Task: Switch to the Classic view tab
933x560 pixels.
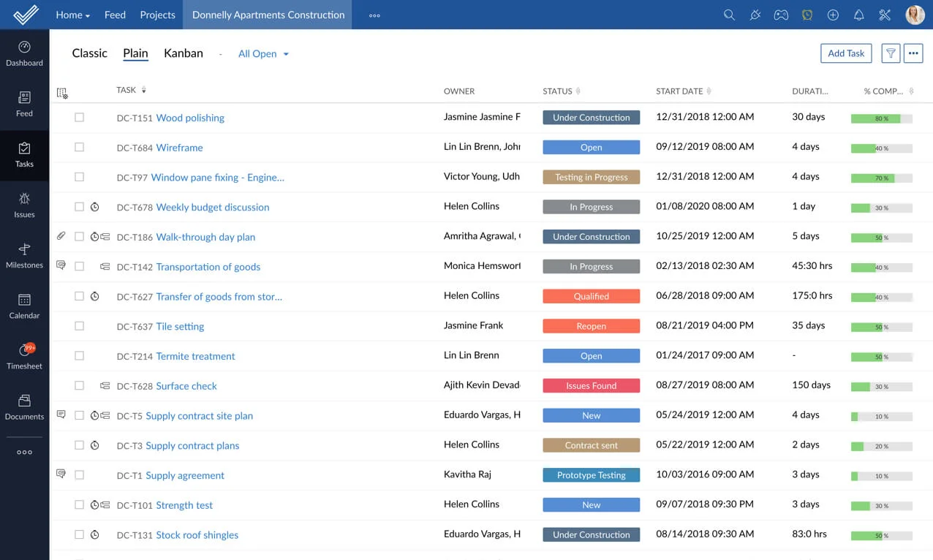Action: click(89, 53)
